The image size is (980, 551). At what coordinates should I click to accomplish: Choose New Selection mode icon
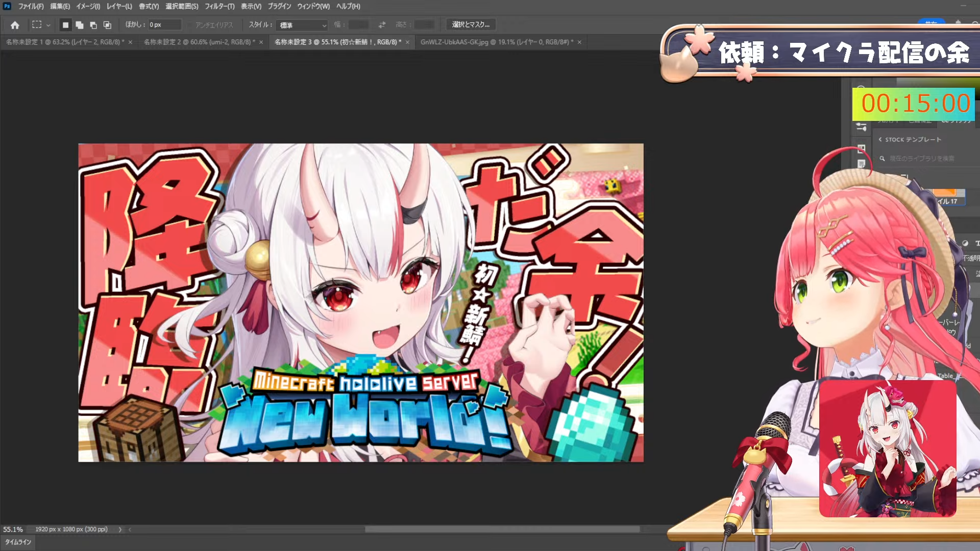point(65,25)
